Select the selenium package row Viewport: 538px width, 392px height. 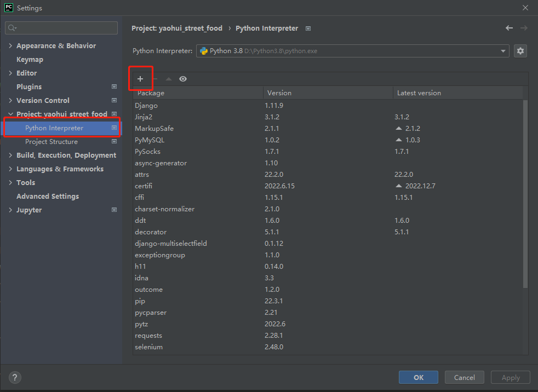pos(328,347)
